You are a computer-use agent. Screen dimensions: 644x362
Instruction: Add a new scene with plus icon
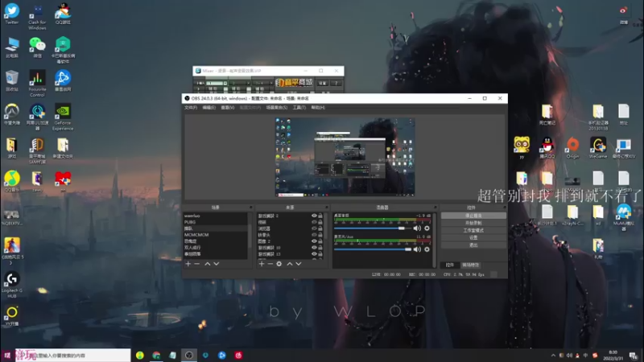(x=188, y=264)
